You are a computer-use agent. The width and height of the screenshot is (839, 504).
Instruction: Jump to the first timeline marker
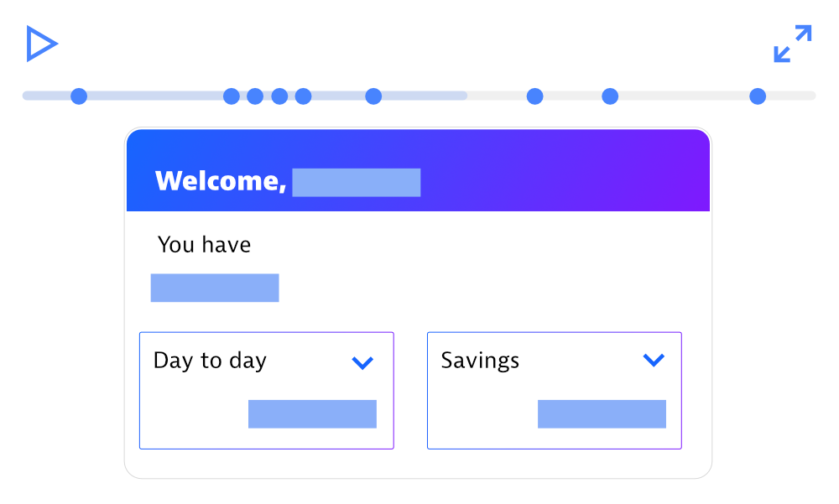[79, 96]
